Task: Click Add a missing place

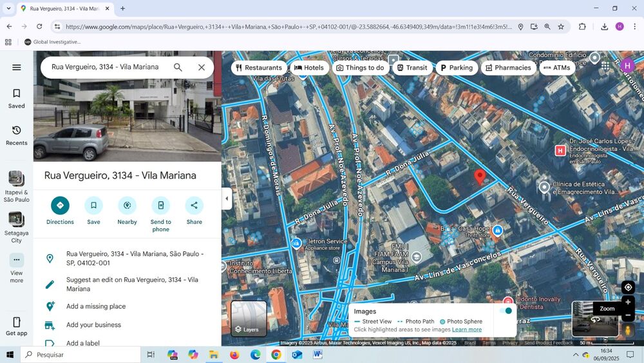Action: click(128, 306)
